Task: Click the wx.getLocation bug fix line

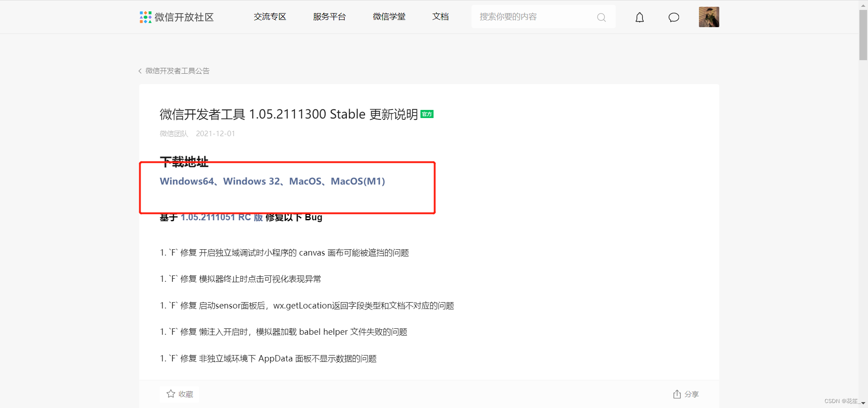Action: pos(307,306)
